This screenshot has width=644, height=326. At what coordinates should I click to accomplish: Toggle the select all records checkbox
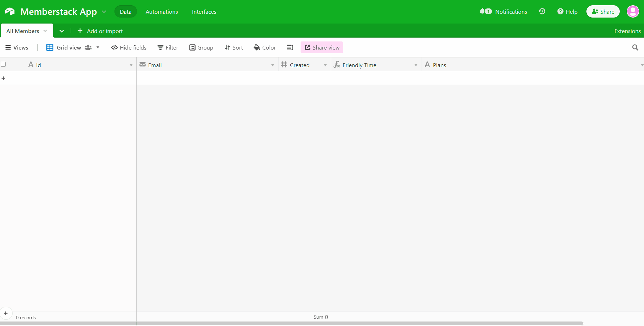click(x=3, y=64)
